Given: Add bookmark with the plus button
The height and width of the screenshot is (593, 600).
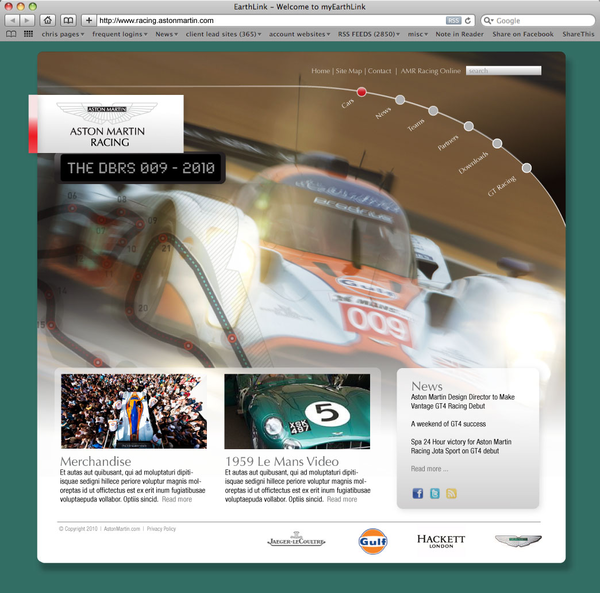Looking at the screenshot, I should 88,20.
